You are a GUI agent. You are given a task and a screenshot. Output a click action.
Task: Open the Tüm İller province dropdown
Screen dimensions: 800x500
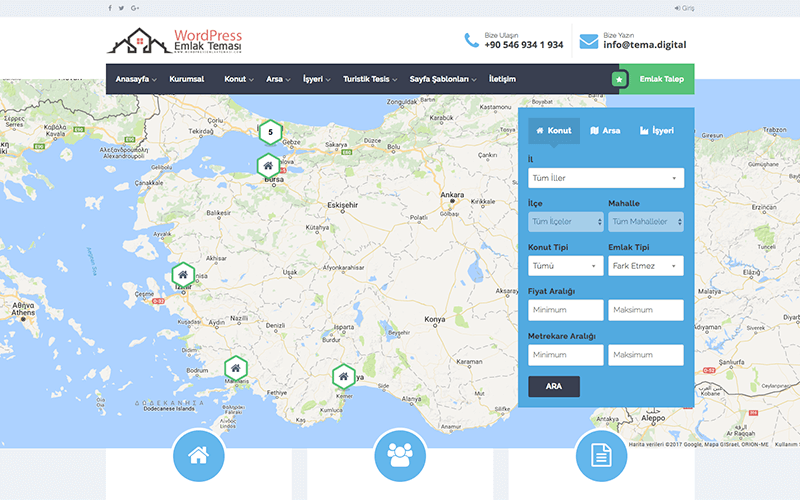(605, 178)
